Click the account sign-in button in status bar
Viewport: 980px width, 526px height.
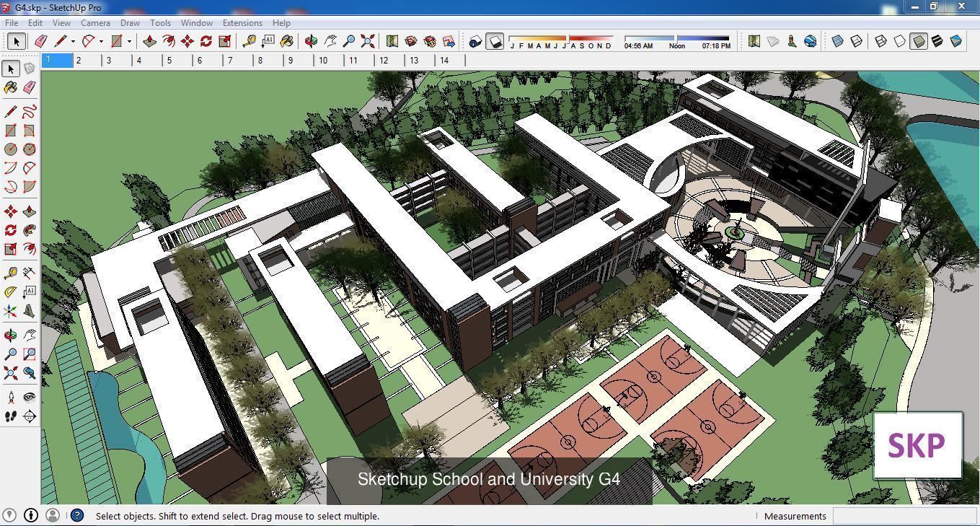point(52,515)
